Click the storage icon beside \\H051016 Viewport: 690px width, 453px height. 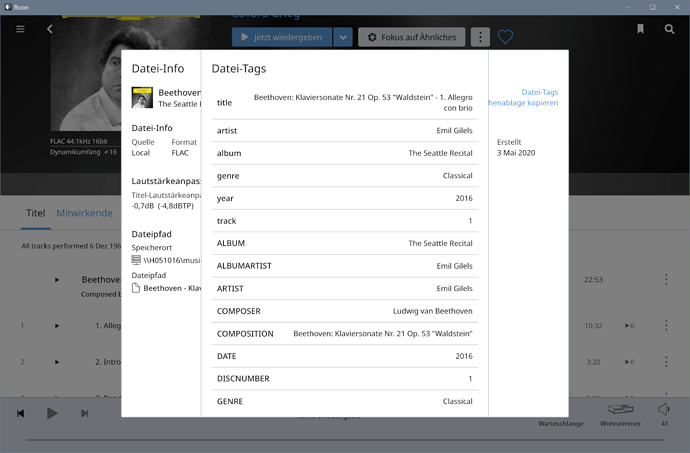click(136, 260)
